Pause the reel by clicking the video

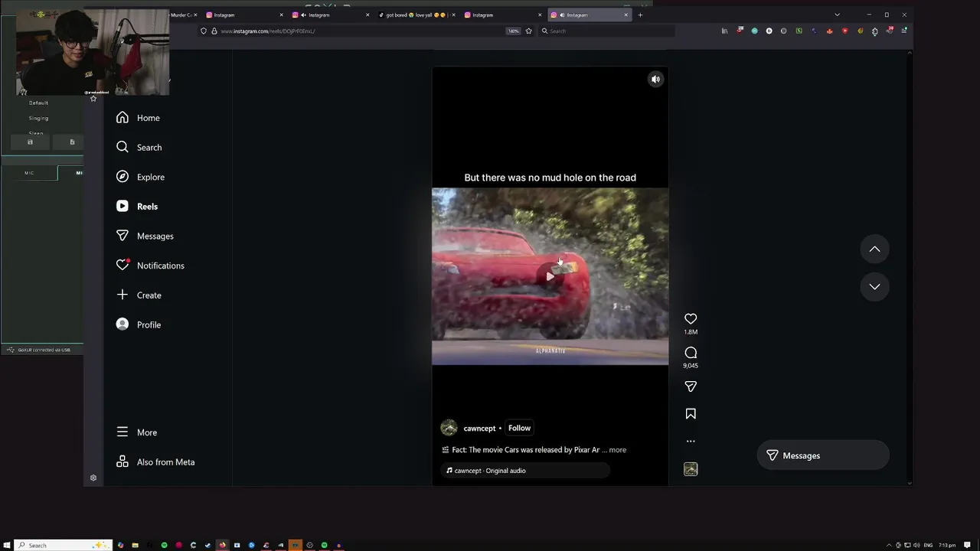(550, 276)
